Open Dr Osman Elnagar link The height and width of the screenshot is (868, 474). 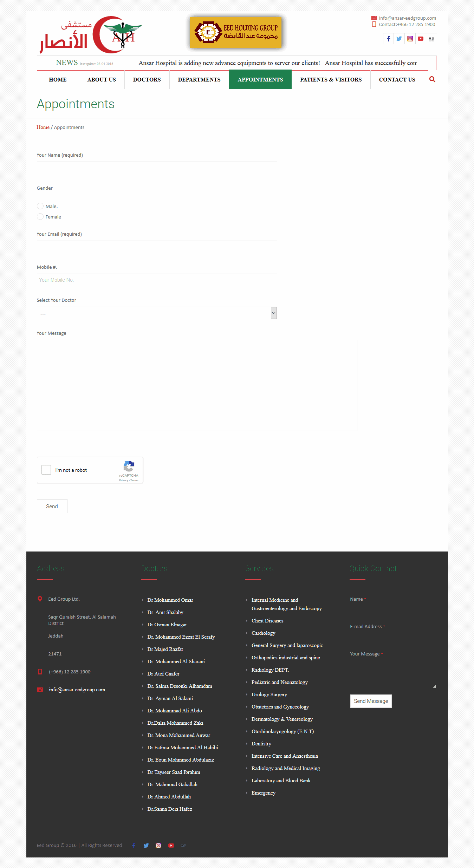pos(167,625)
